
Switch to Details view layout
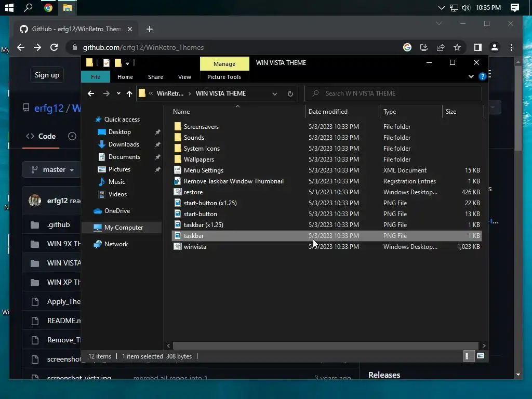469,356
